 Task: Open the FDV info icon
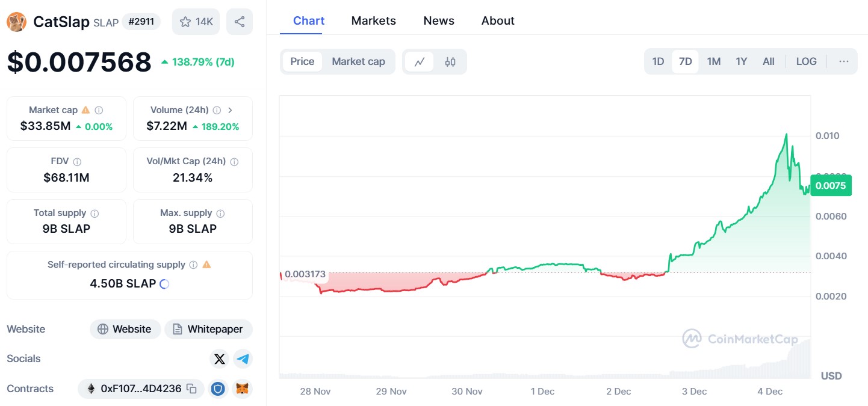point(77,161)
